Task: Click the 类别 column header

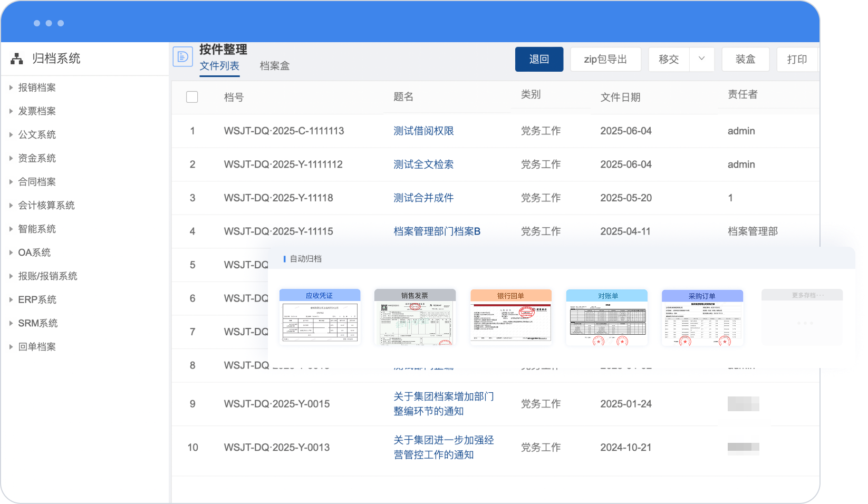Action: click(x=531, y=94)
